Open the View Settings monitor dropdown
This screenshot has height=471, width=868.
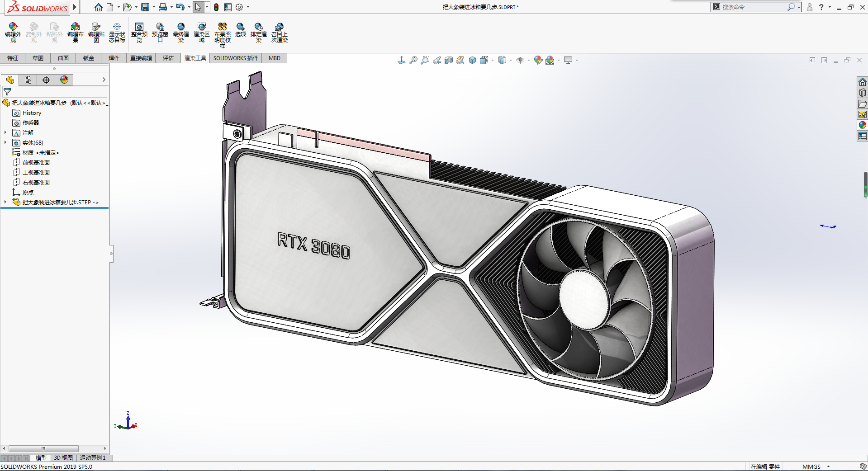pyautogui.click(x=577, y=60)
